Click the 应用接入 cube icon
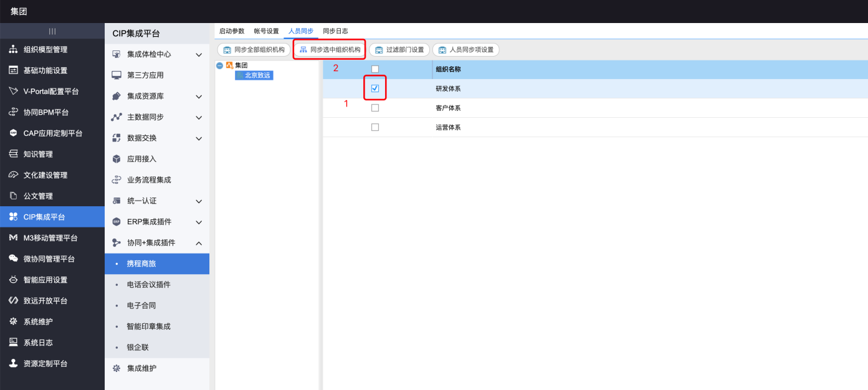 (116, 159)
